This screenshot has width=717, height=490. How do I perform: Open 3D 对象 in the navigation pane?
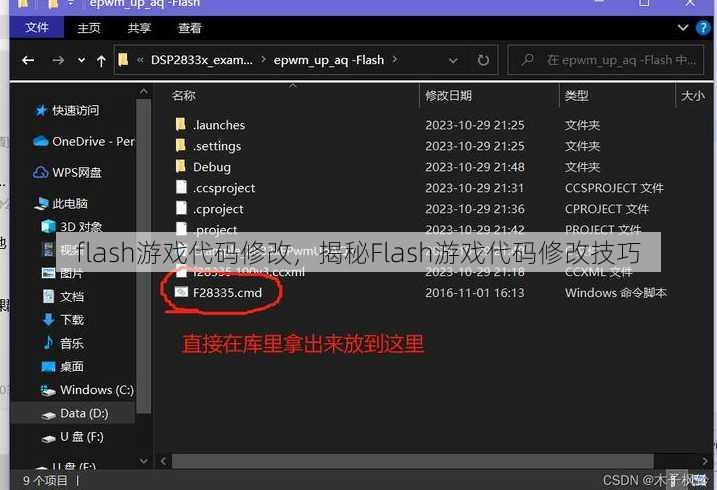coord(81,227)
